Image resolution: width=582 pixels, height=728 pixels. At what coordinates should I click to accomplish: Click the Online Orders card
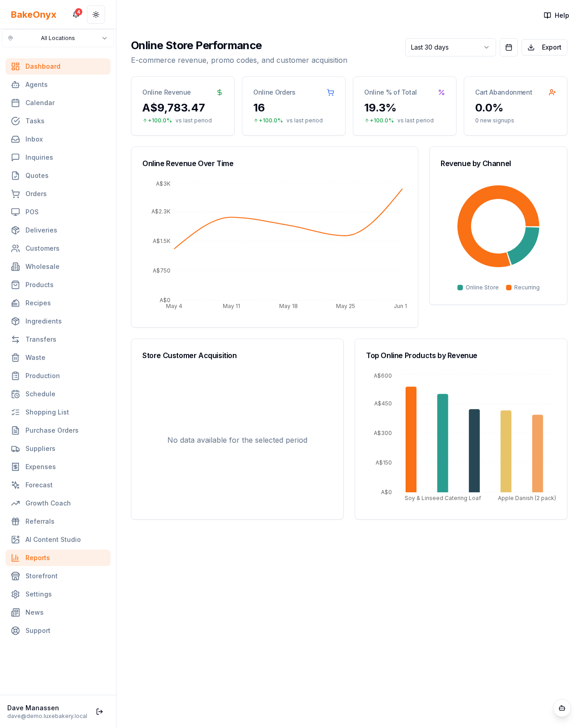tap(294, 106)
